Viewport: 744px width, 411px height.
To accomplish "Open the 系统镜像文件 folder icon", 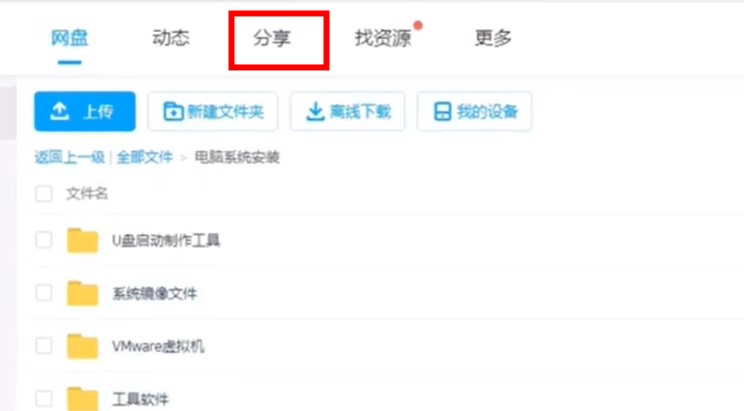I will pyautogui.click(x=82, y=293).
